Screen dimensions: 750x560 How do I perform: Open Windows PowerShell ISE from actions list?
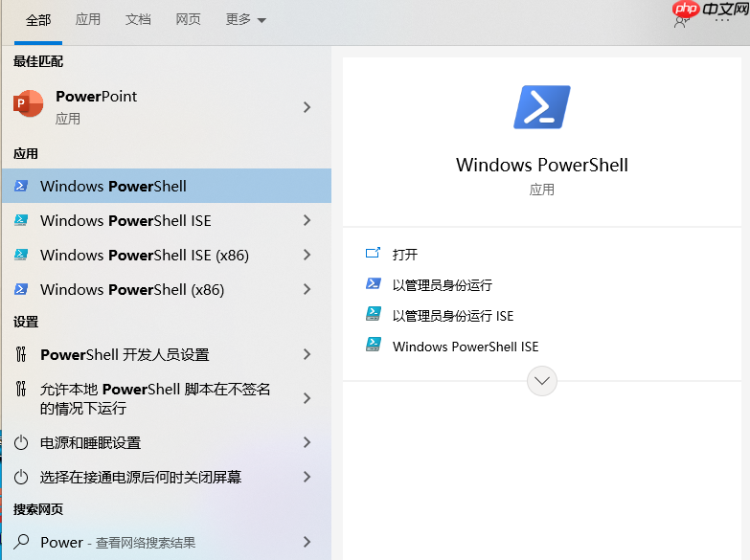[x=466, y=347]
